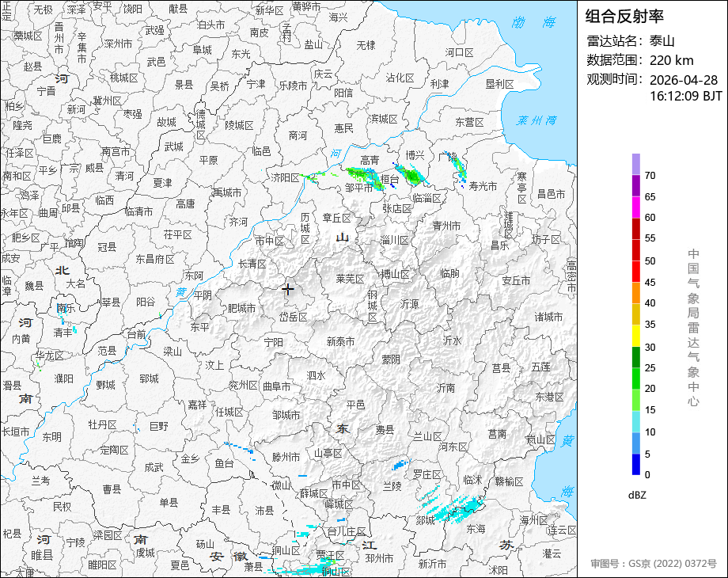Image resolution: width=728 pixels, height=578 pixels.
Task: Click the cyan legend segment between 10 and 15
Action: click(636, 421)
